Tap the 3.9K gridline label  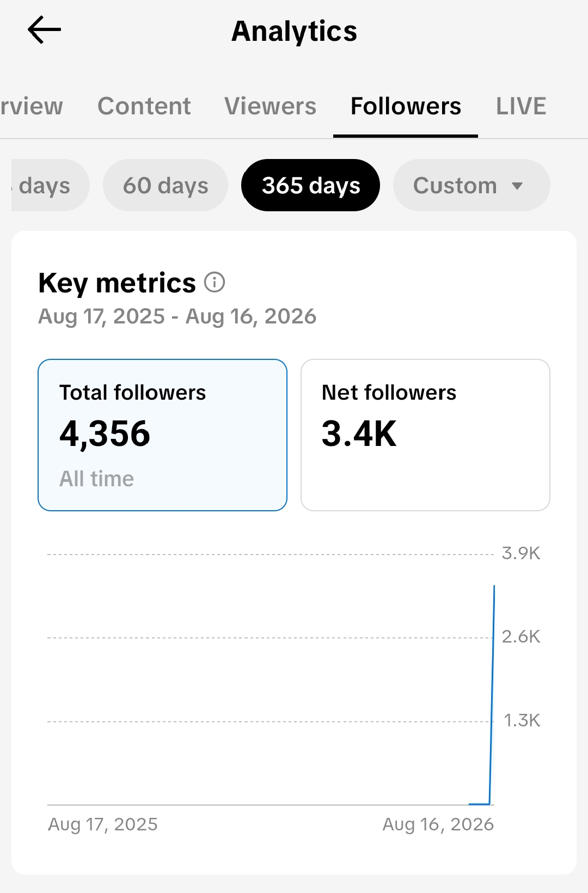(x=521, y=553)
